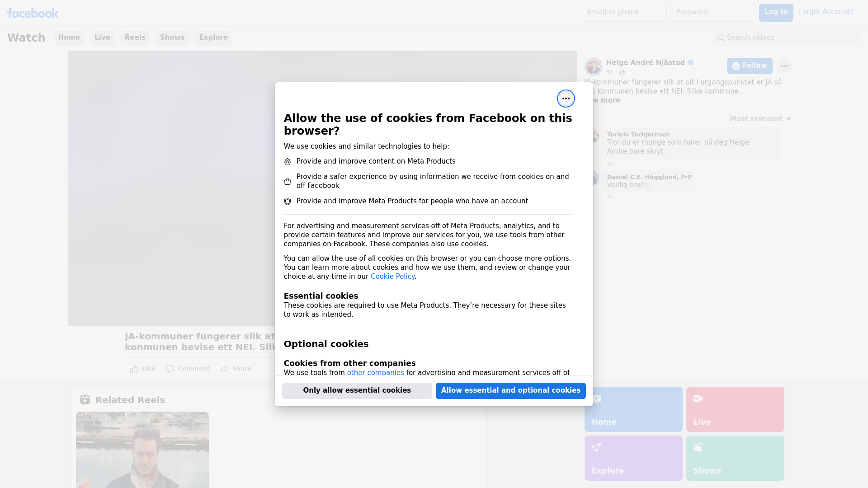Click the search magnifier icon
Screen dimensions: 868x488
click(x=720, y=38)
